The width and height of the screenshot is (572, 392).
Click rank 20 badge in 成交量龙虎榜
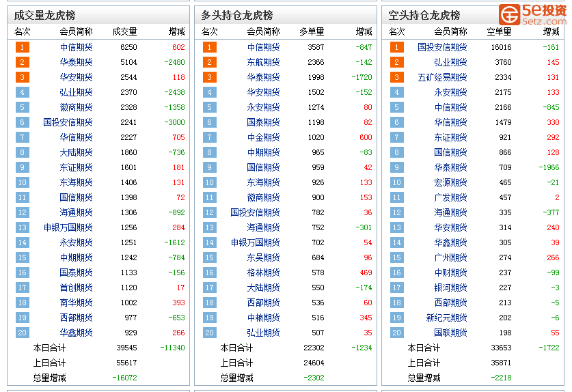[23, 333]
